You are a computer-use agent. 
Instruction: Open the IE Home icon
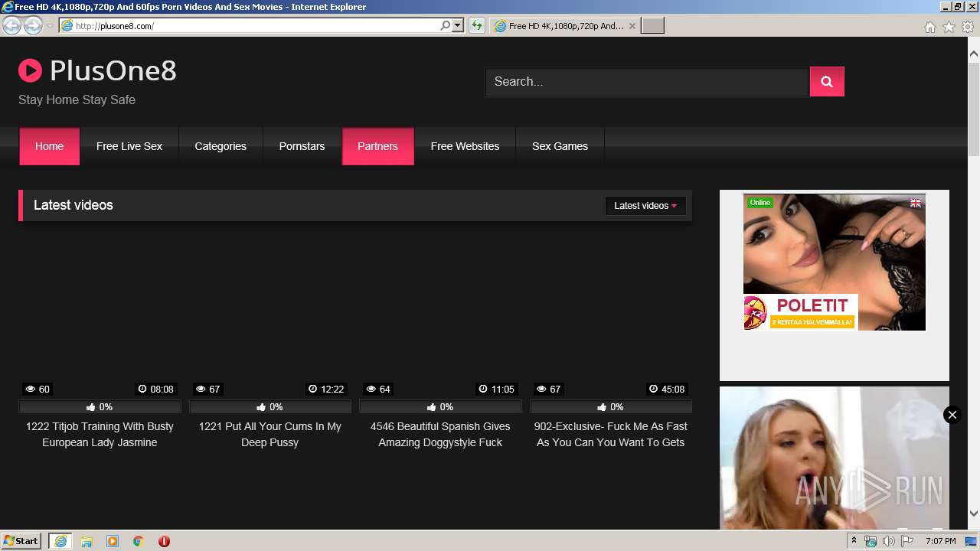pos(929,27)
